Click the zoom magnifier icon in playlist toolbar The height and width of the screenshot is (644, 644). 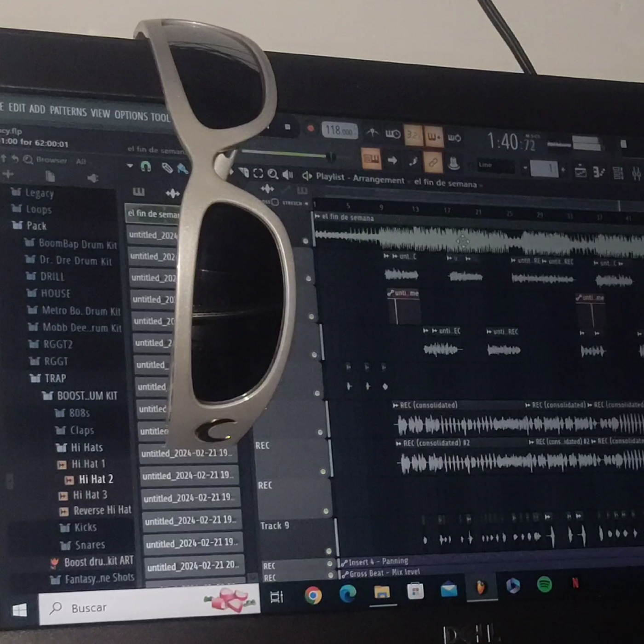(273, 174)
